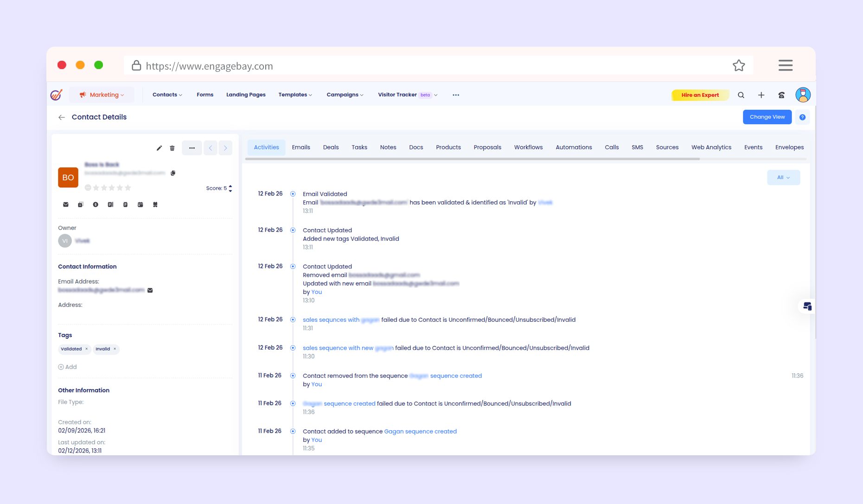Open the All activities filter dropdown

pyautogui.click(x=783, y=178)
